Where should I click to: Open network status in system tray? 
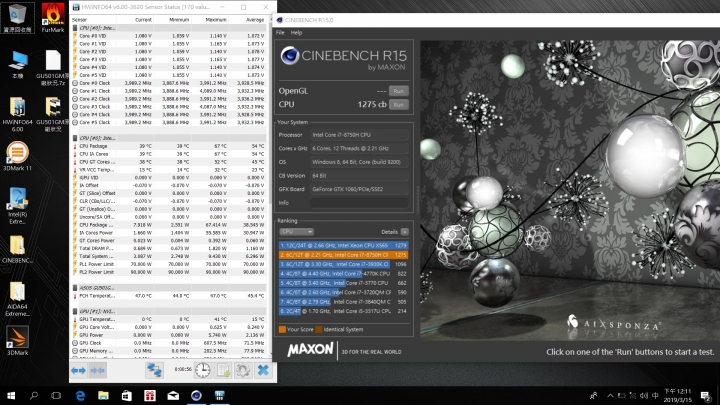[x=633, y=395]
